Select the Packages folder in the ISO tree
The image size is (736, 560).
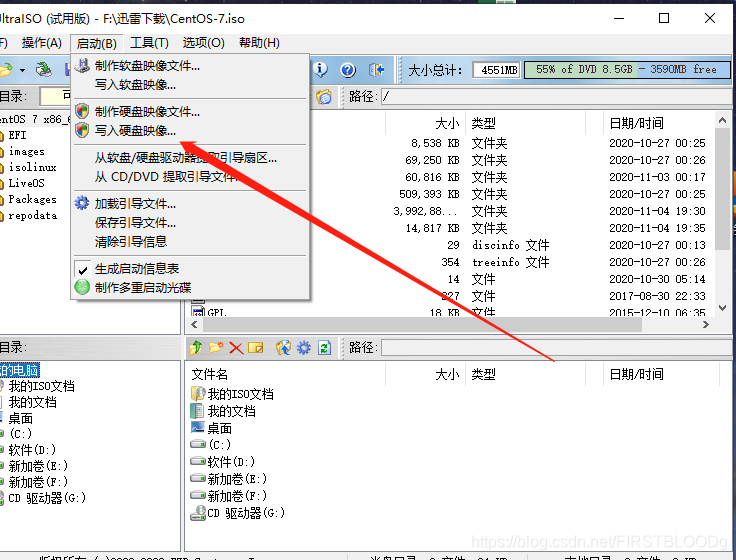32,199
